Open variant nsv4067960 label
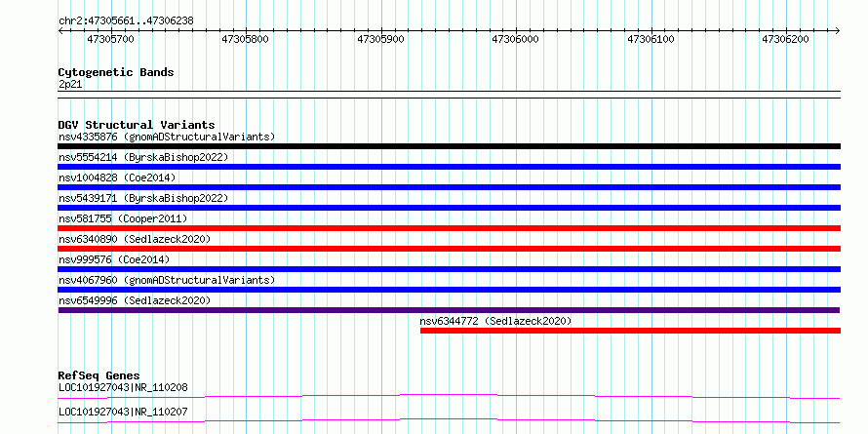The height and width of the screenshot is (434, 868). pyautogui.click(x=167, y=280)
